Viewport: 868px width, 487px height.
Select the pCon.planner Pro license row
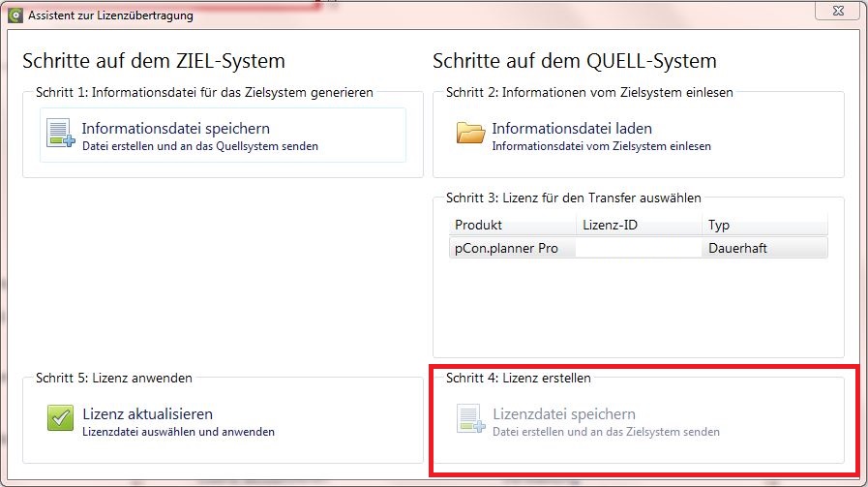tap(639, 248)
